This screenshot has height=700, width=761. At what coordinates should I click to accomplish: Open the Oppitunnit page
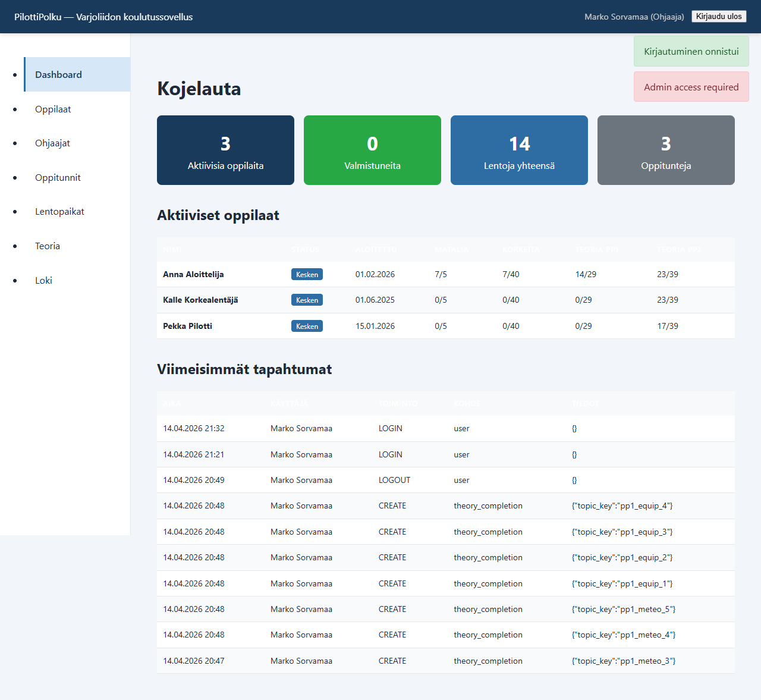(x=58, y=177)
